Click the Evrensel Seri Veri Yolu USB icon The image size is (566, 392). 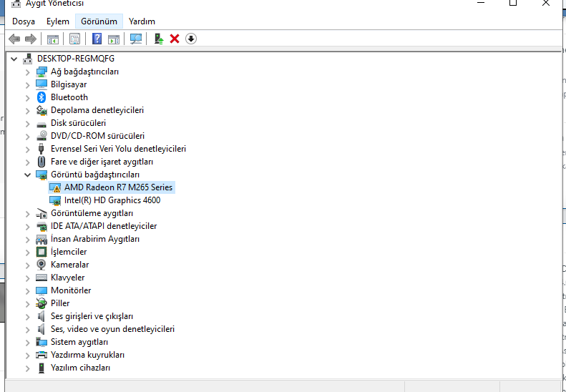(42, 149)
